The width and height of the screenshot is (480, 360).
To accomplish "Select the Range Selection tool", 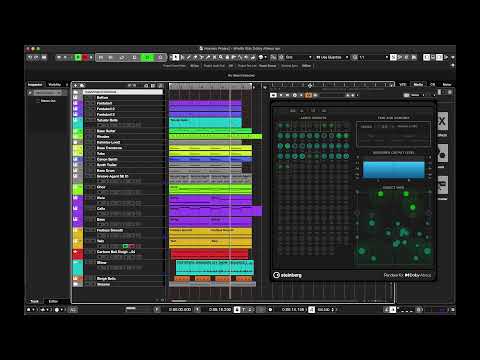I will pyautogui.click(x=182, y=57).
